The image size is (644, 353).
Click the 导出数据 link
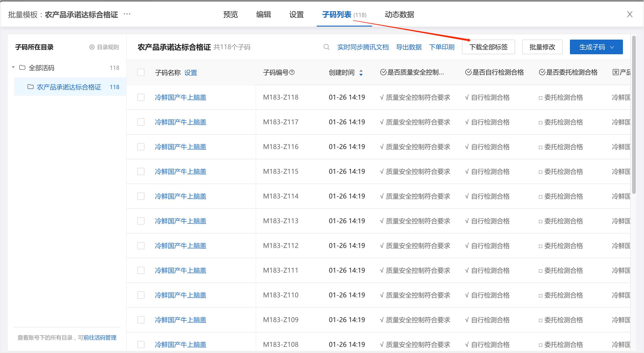pos(408,47)
